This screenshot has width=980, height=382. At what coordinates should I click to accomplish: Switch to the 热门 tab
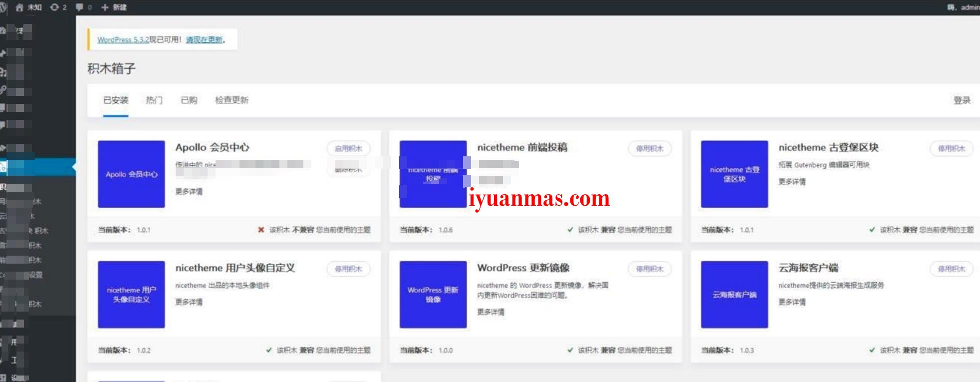(154, 100)
